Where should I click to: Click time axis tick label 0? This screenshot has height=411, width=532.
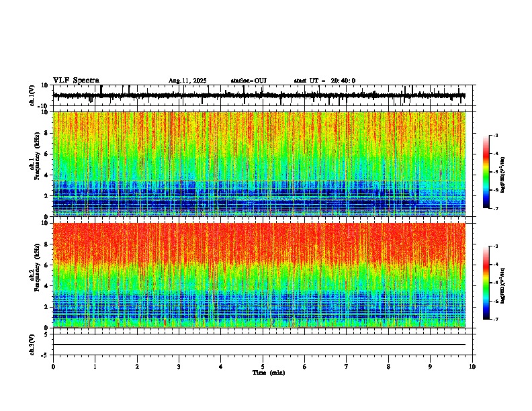(x=53, y=367)
